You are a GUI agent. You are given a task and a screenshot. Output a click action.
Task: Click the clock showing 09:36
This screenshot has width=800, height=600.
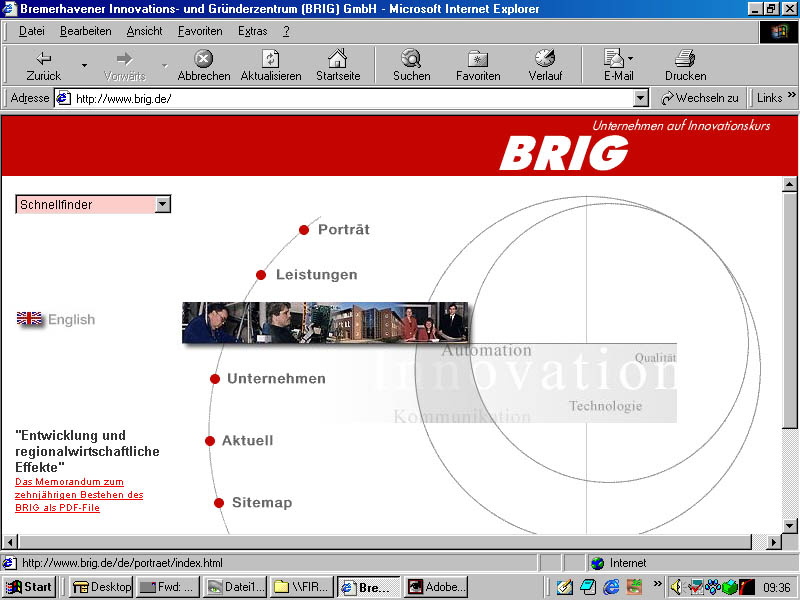777,587
